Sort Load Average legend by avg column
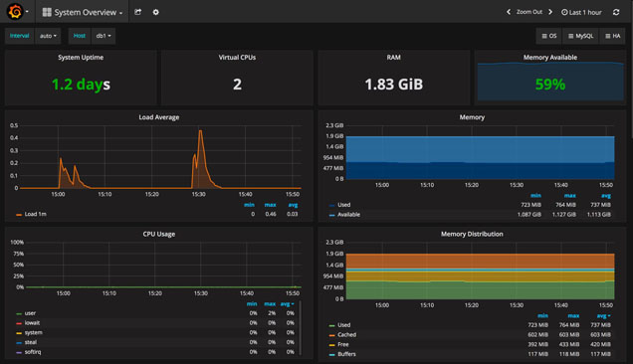Image resolution: width=633 pixels, height=364 pixels. 293,205
